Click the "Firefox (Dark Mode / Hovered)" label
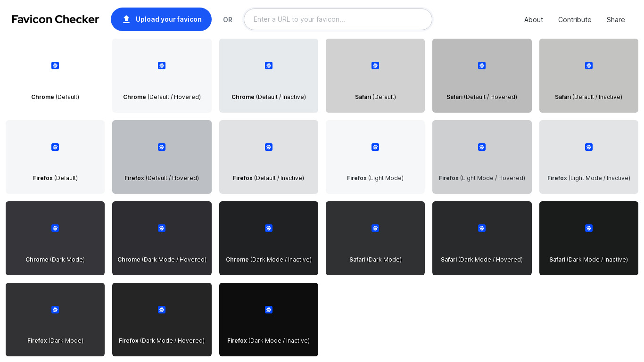The width and height of the screenshot is (644, 362). [162, 341]
